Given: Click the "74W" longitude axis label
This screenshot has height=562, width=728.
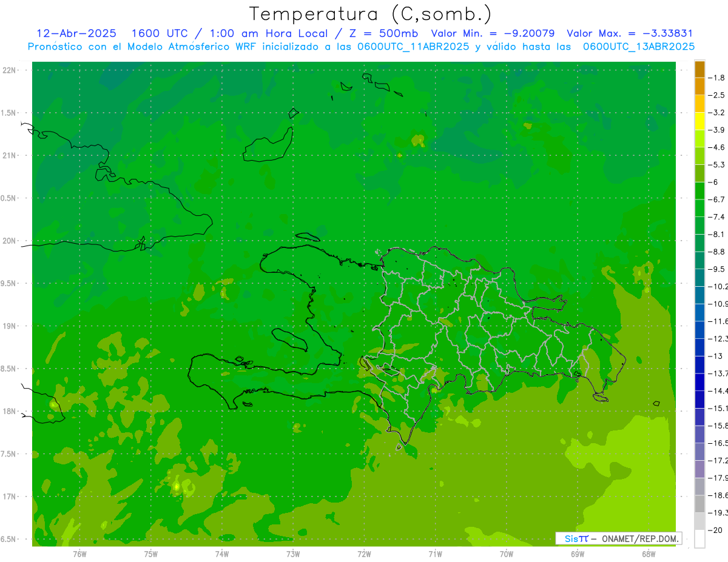Looking at the screenshot, I should click(x=222, y=554).
